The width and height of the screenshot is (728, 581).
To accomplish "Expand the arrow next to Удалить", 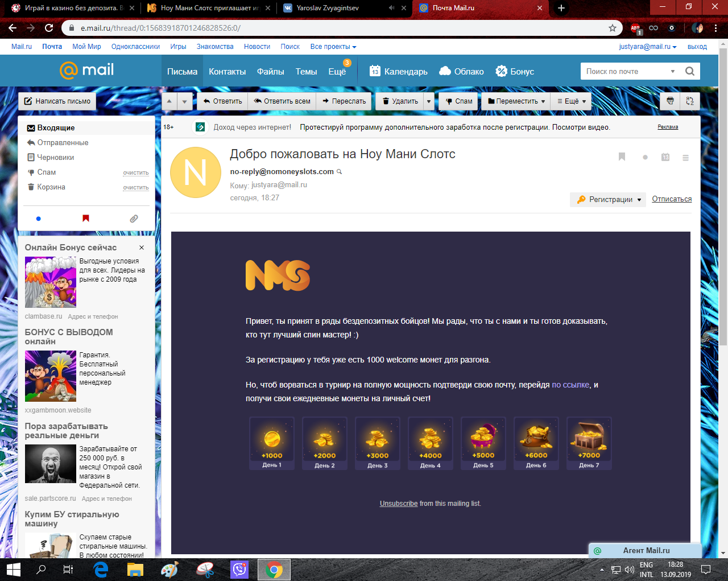I will click(429, 101).
